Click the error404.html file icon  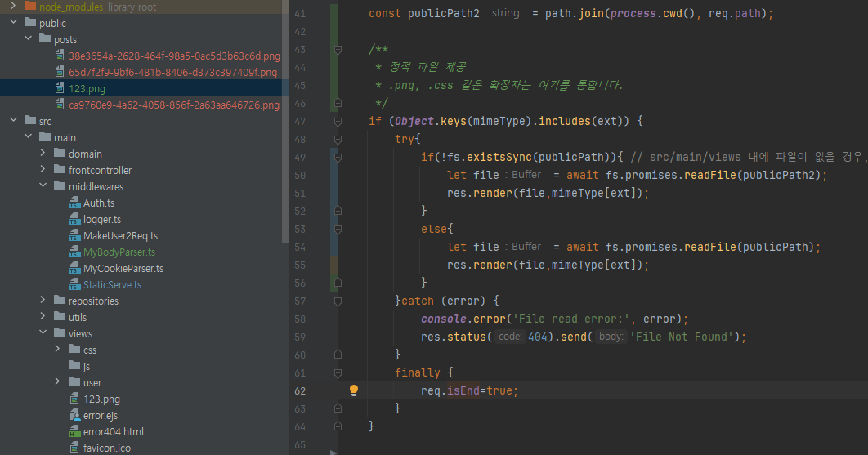point(74,432)
